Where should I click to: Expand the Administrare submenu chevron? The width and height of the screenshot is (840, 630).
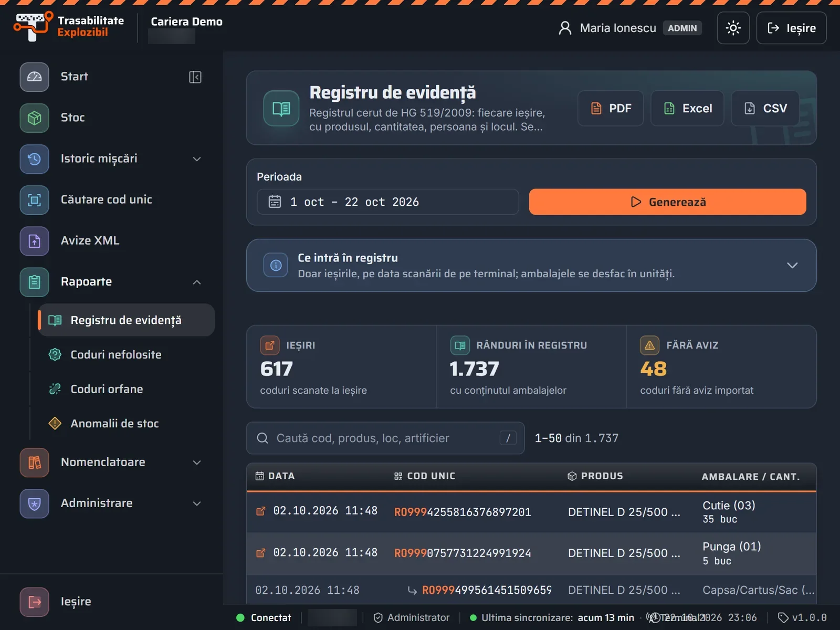pyautogui.click(x=197, y=503)
